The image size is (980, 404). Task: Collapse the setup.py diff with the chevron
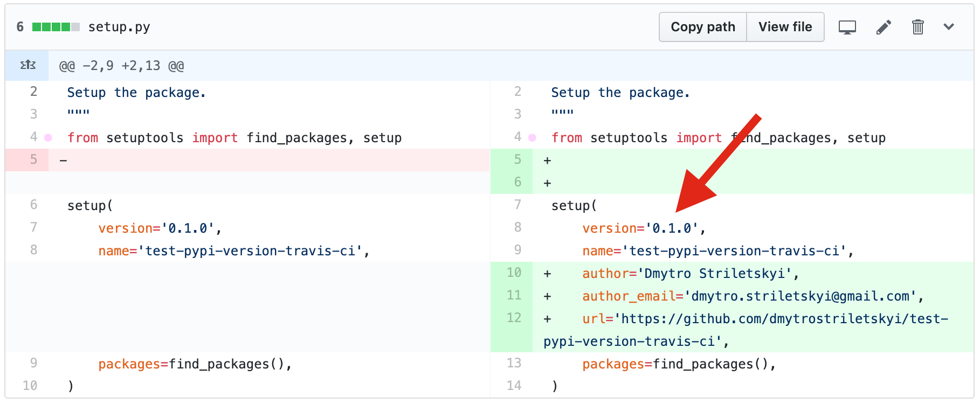949,27
